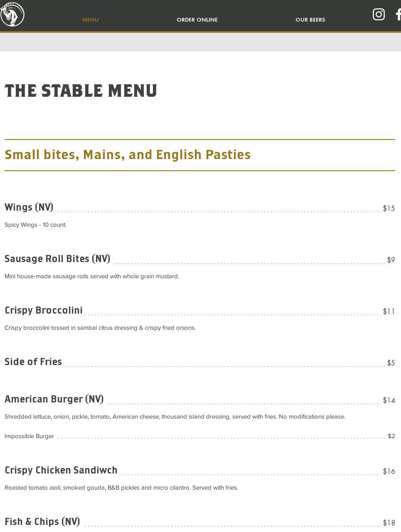This screenshot has height=532, width=401.
Task: Select the Crispy Broccolini item title
Action: pyautogui.click(x=44, y=310)
